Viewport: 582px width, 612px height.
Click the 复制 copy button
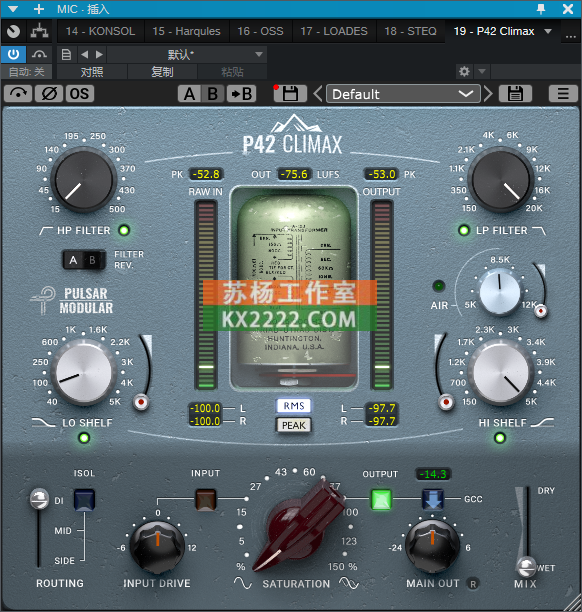162,72
